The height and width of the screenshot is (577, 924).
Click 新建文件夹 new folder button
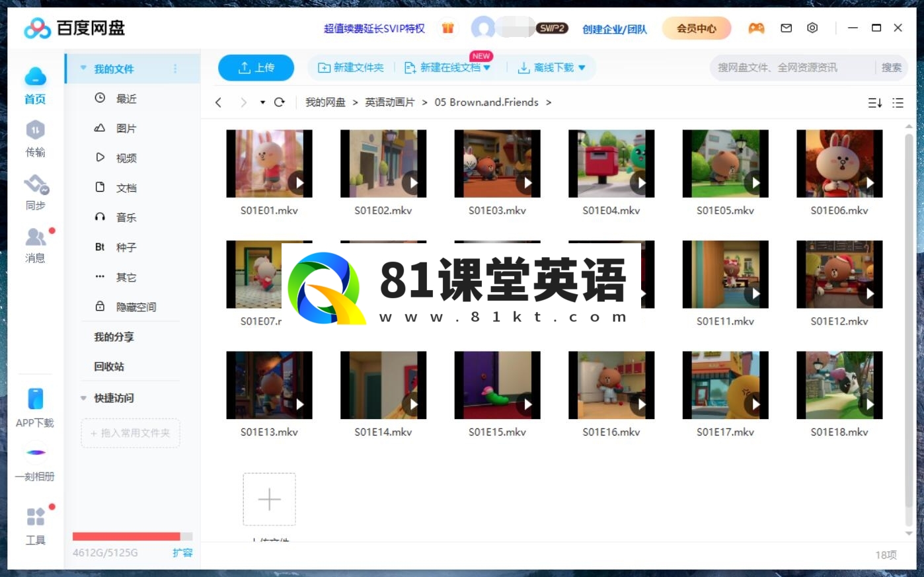[351, 67]
